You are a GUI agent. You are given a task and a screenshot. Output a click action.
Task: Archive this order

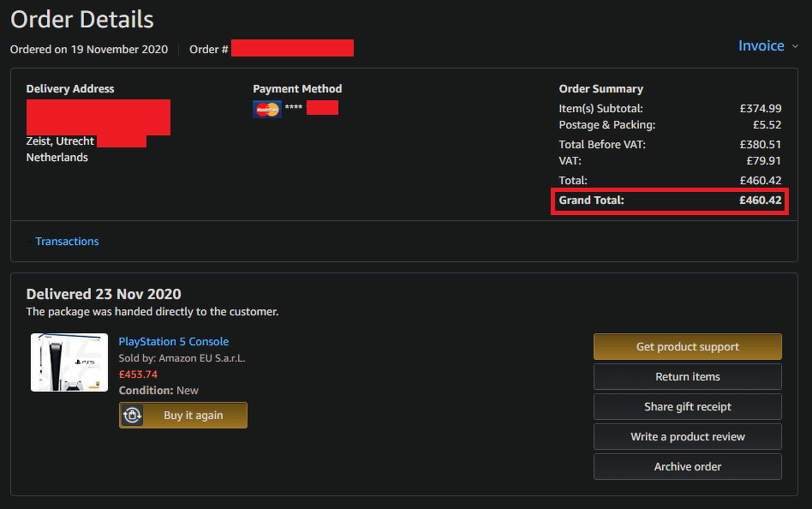point(687,467)
